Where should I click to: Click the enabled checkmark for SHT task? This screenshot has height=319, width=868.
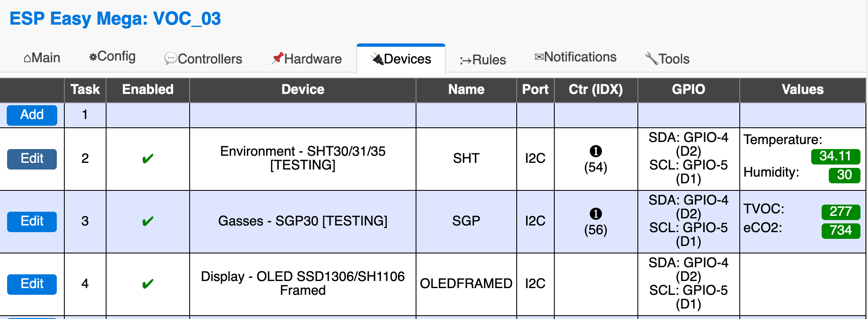(x=148, y=159)
